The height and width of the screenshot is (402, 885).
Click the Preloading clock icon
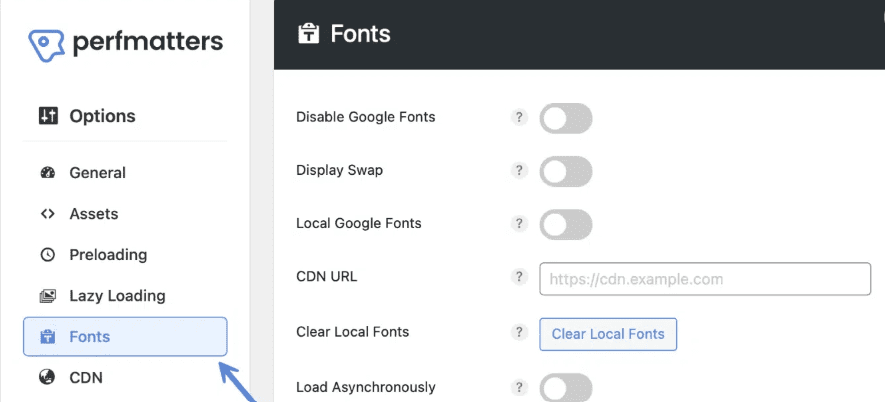pos(48,255)
